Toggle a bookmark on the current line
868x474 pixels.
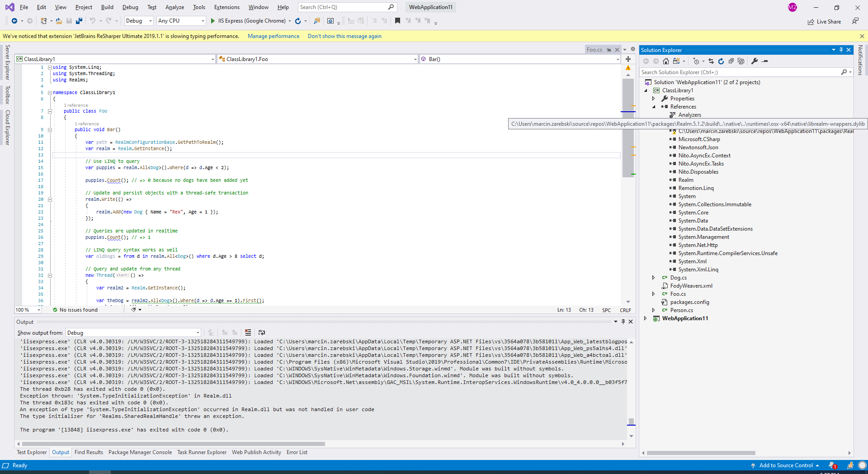[x=397, y=21]
